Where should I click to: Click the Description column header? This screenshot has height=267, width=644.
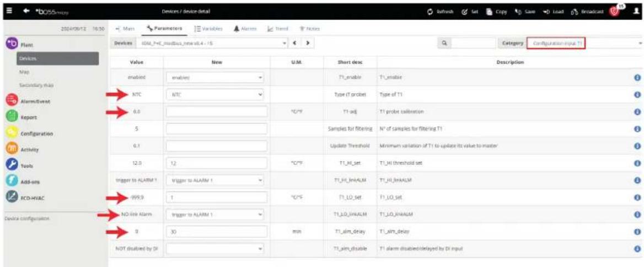point(509,62)
